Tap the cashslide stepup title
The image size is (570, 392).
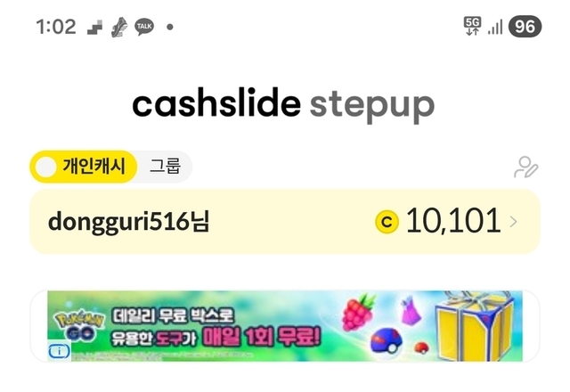click(x=283, y=105)
